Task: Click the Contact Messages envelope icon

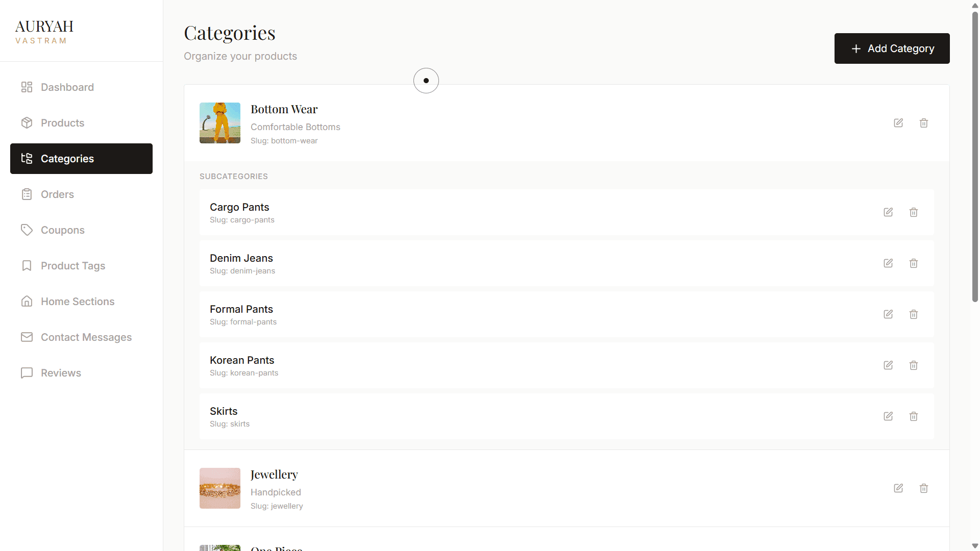Action: pos(27,337)
